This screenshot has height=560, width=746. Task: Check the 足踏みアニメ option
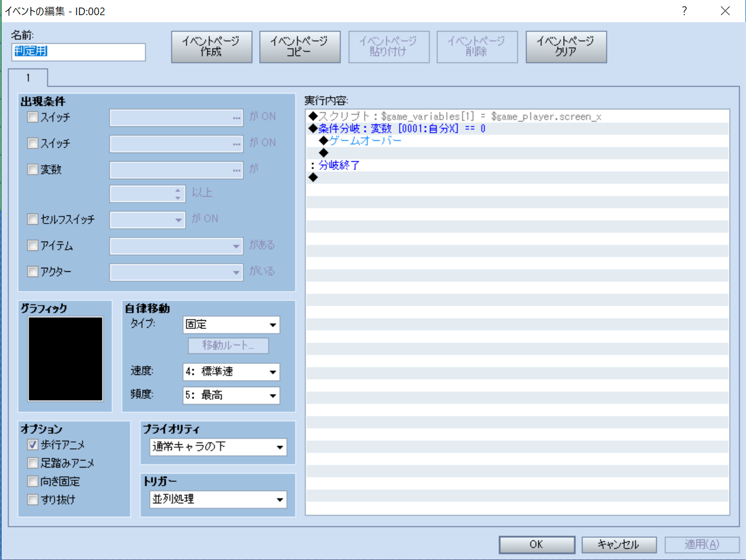(x=33, y=463)
